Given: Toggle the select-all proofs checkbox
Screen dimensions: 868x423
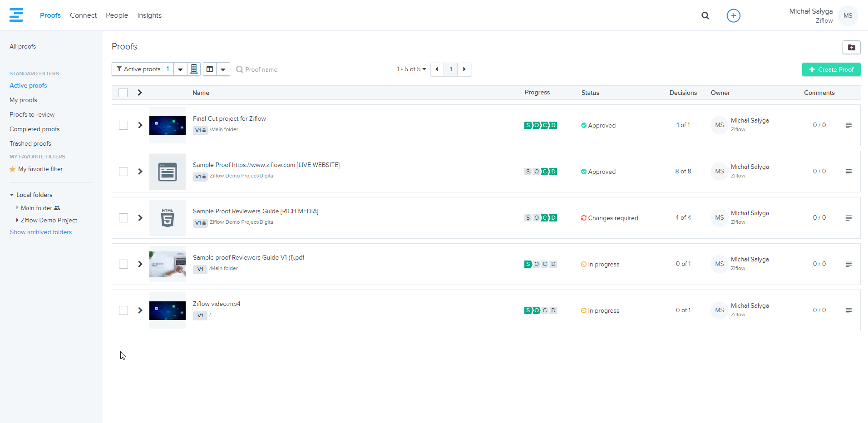Looking at the screenshot, I should point(123,93).
